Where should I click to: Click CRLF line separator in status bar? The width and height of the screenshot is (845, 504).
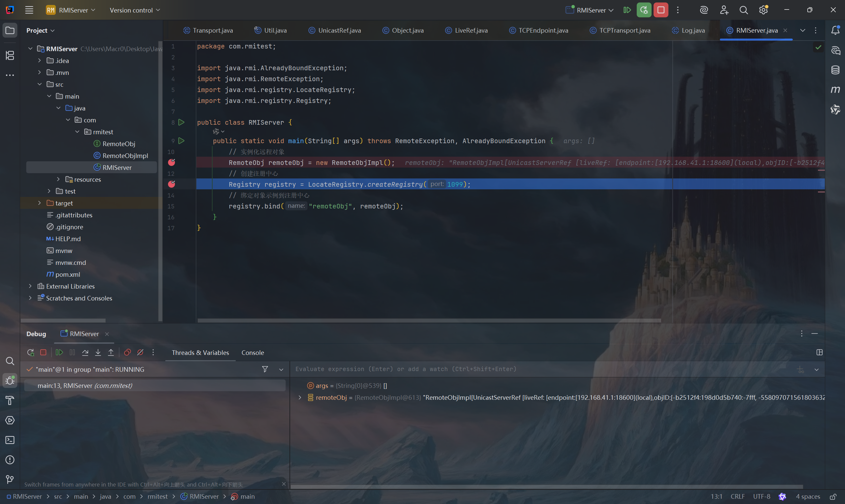(737, 496)
